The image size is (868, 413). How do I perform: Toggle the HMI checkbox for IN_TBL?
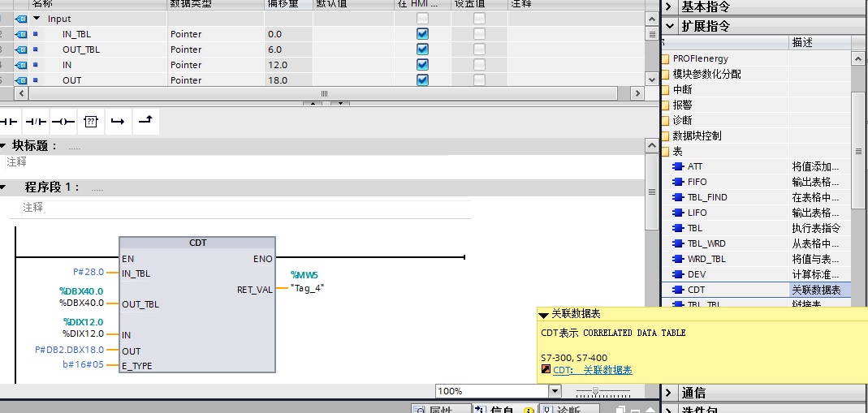422,34
